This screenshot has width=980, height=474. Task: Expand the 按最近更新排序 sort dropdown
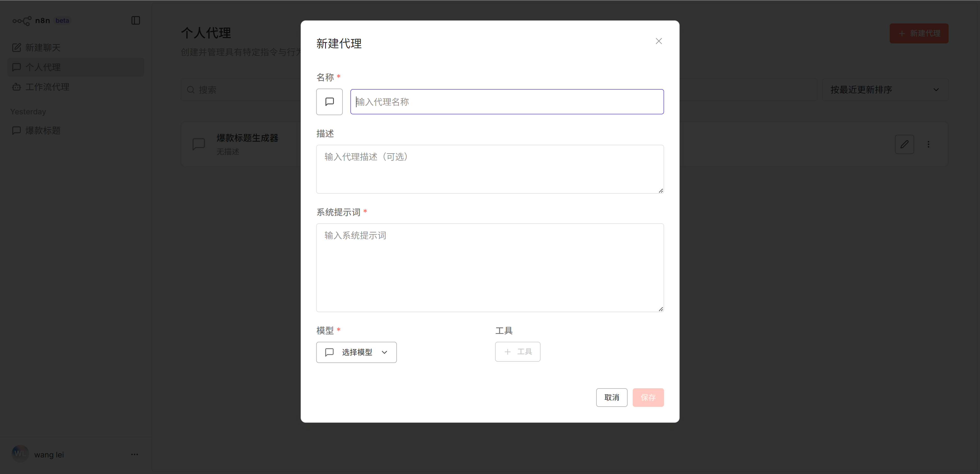(885, 90)
